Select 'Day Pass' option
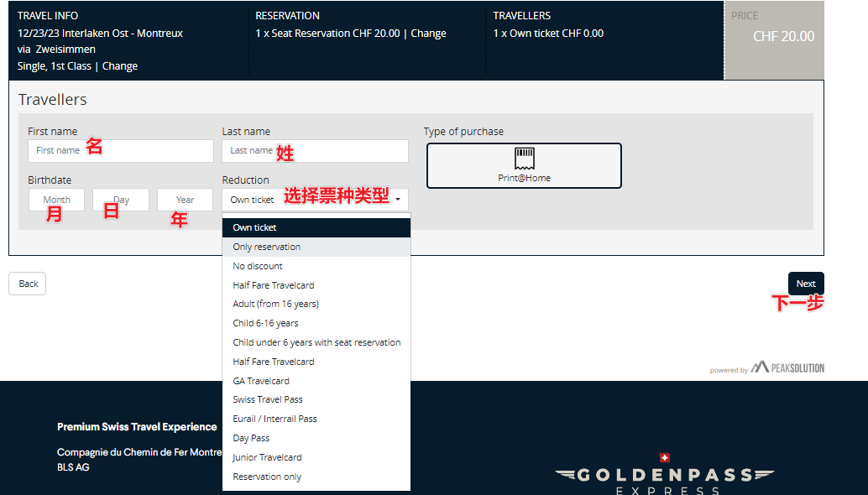This screenshot has height=495, width=868. (316, 438)
